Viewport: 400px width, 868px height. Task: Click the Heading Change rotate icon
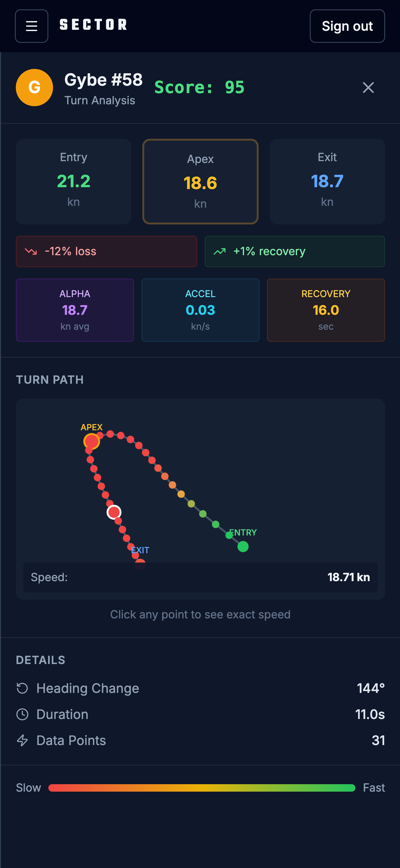(22, 688)
